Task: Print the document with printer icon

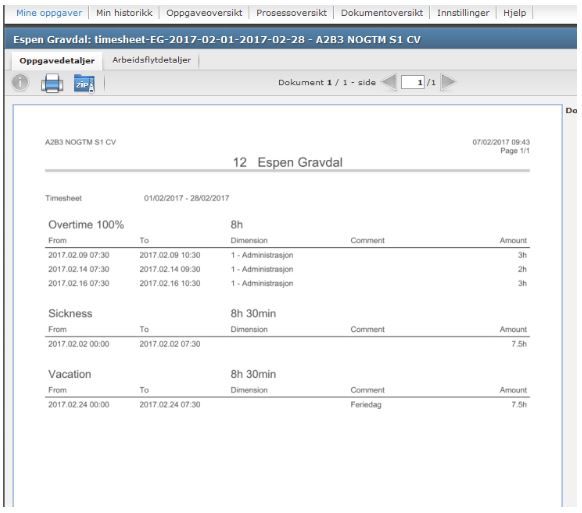Action: [52, 83]
